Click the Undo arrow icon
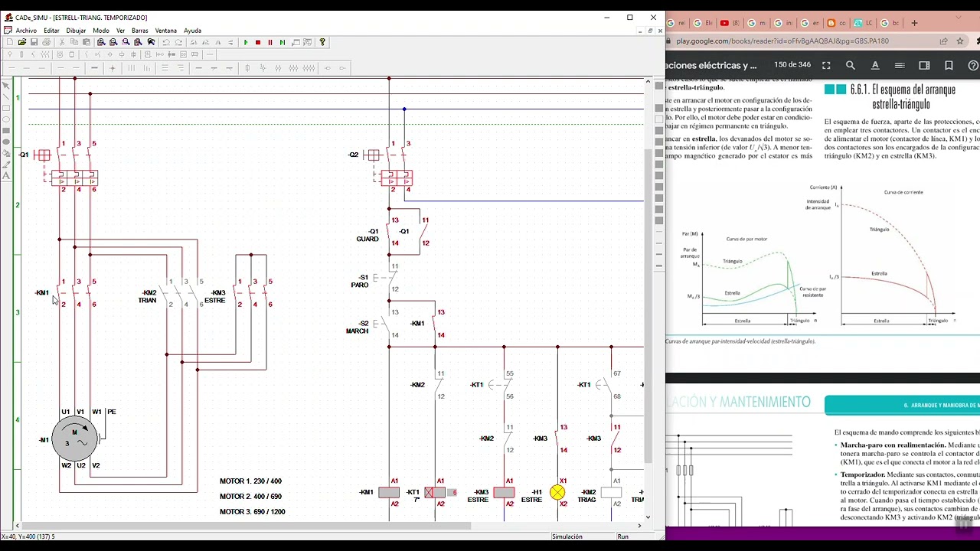 pyautogui.click(x=166, y=42)
